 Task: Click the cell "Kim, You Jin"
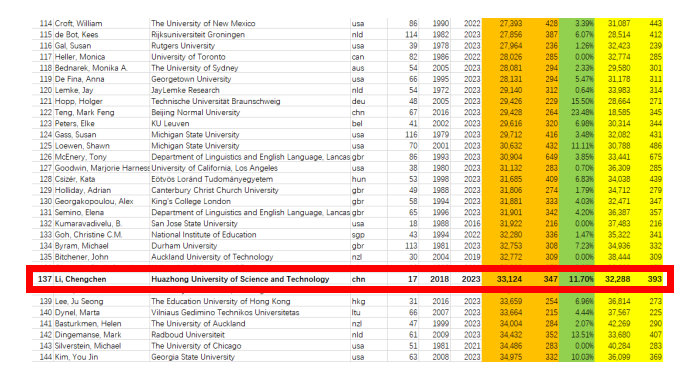76,357
